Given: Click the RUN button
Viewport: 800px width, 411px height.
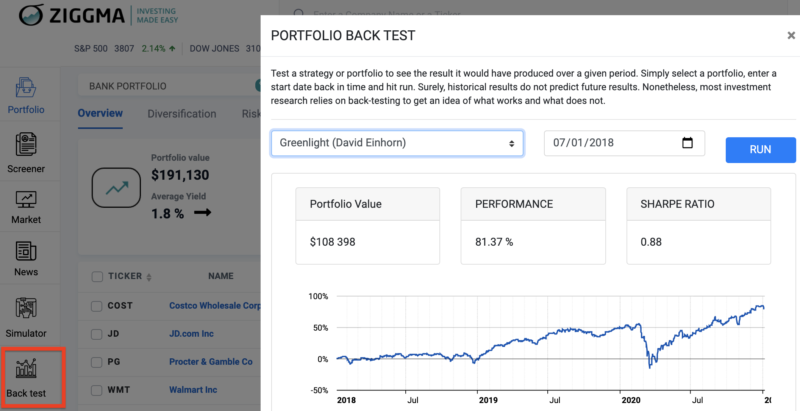Looking at the screenshot, I should point(760,150).
